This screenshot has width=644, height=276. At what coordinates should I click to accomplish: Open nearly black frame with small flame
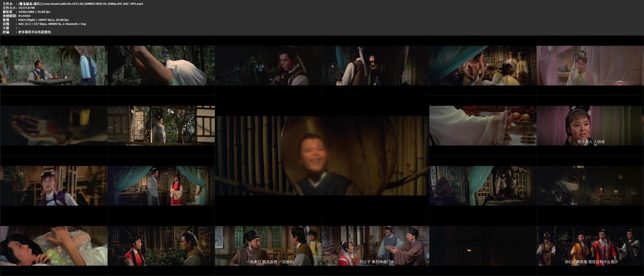(x=483, y=246)
